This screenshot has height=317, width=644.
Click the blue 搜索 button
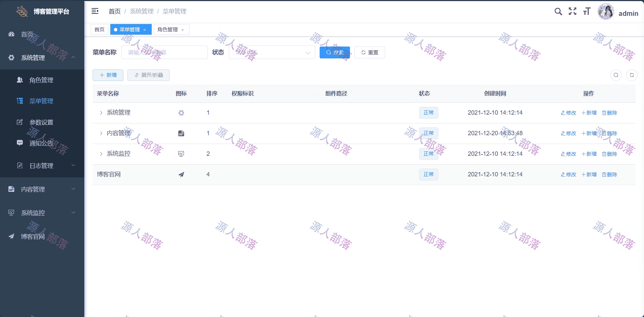tap(335, 52)
